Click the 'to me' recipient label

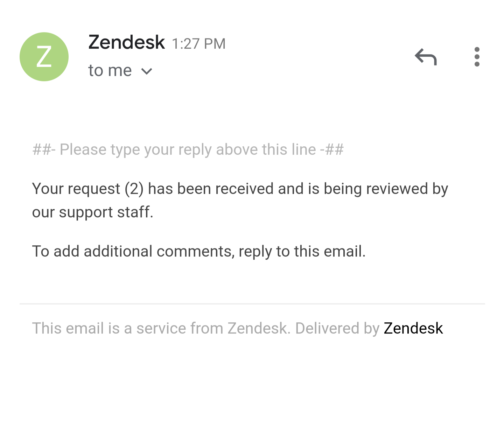110,71
